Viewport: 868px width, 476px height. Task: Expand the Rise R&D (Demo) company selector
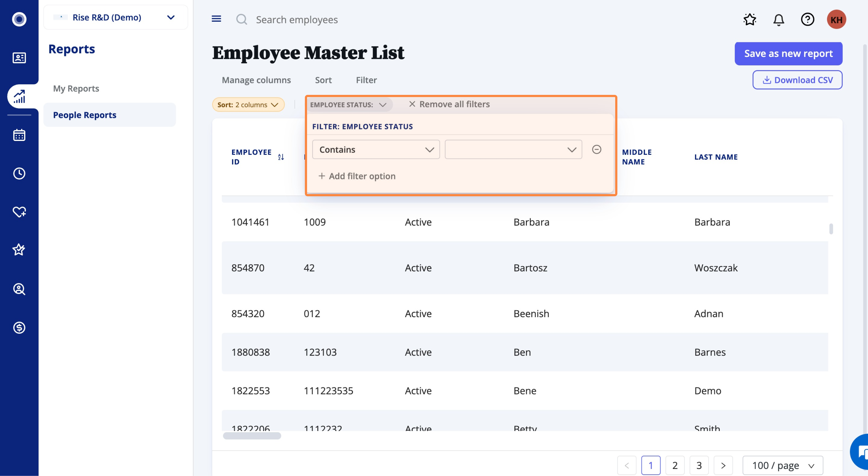point(116,17)
